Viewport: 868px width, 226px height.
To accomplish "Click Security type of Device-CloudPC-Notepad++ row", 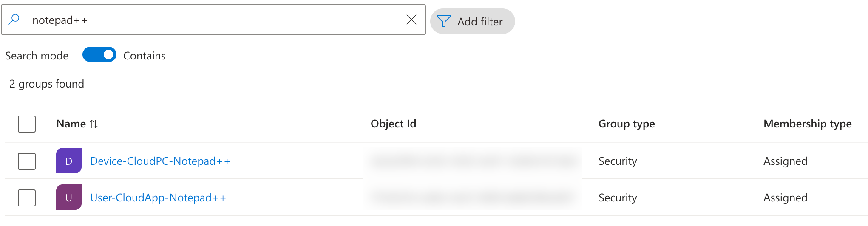I will pyautogui.click(x=617, y=161).
